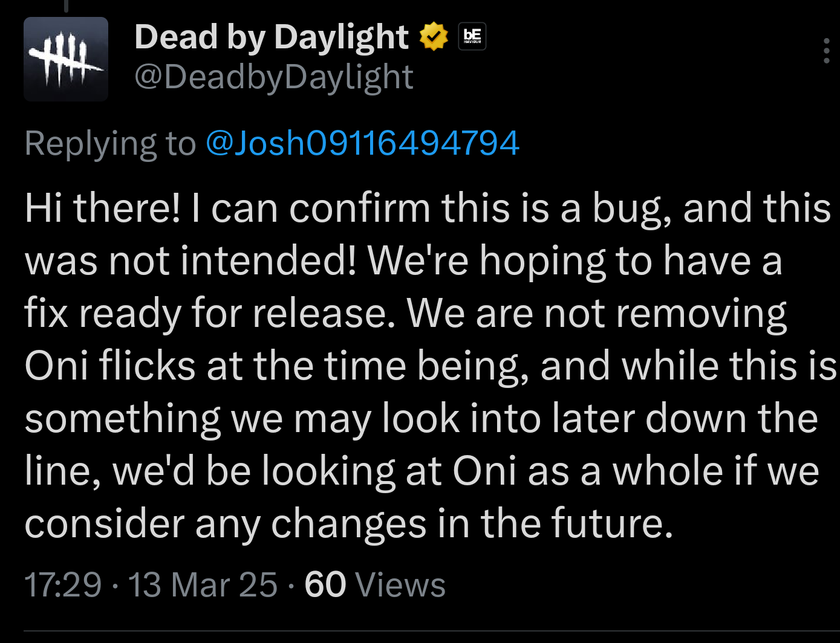Tap the bE square label beside the checkmark
This screenshot has height=643, width=840.
470,36
